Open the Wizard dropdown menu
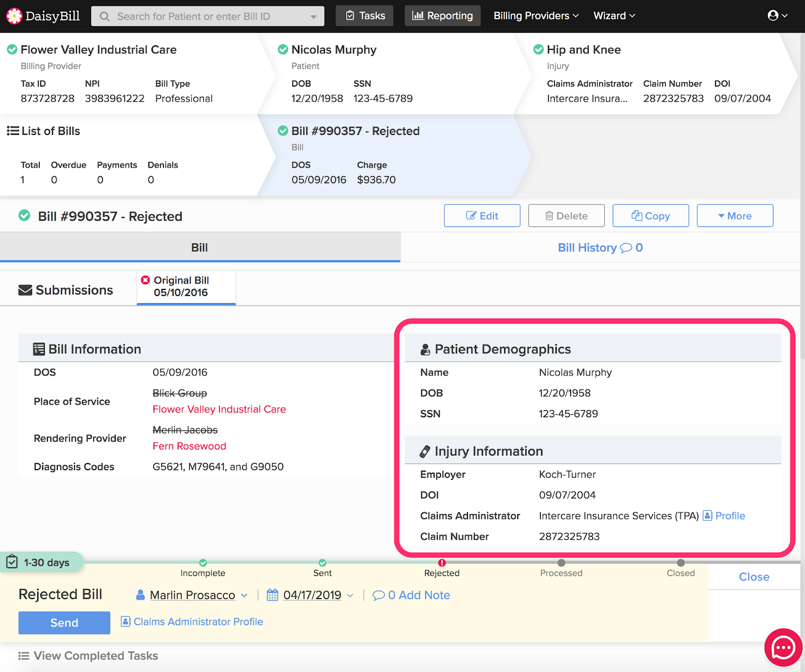The width and height of the screenshot is (805, 672). 614,16
